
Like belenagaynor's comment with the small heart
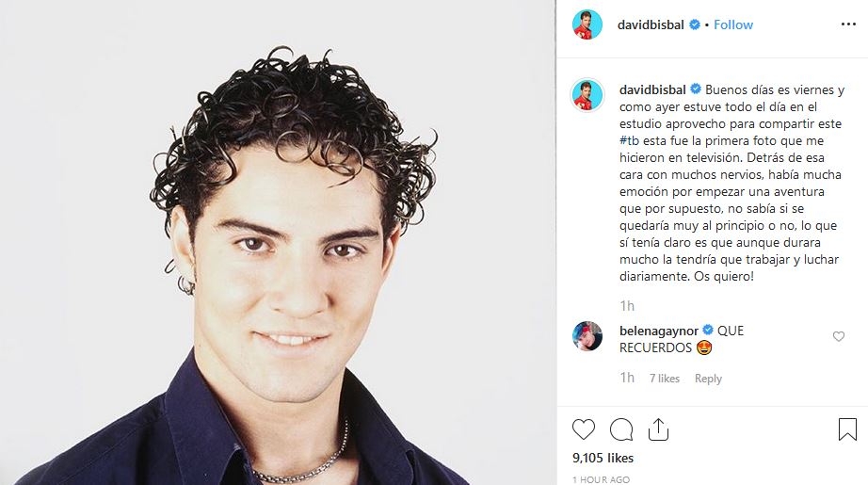click(x=839, y=336)
